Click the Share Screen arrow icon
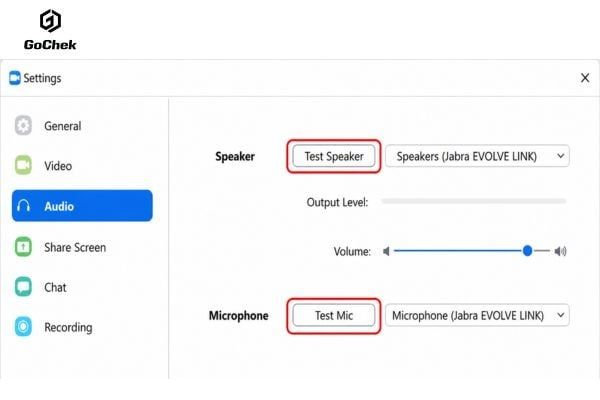This screenshot has width=600, height=400. (23, 247)
